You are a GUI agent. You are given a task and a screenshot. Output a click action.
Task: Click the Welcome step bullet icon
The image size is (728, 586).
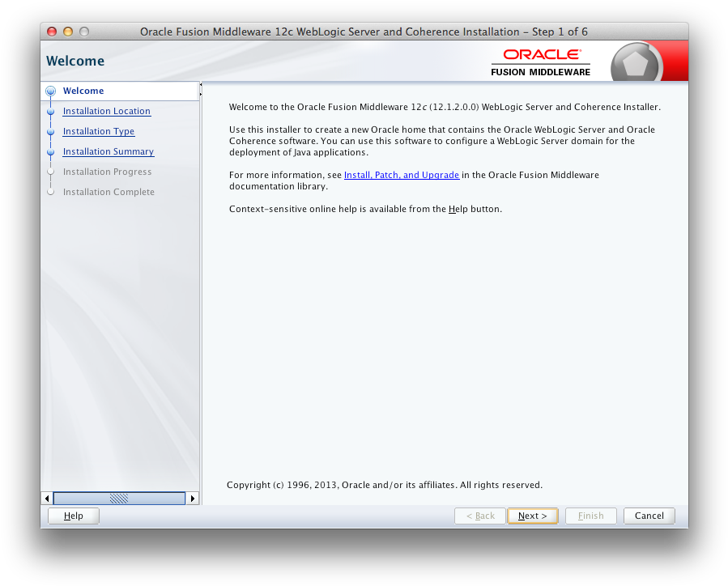(x=50, y=91)
